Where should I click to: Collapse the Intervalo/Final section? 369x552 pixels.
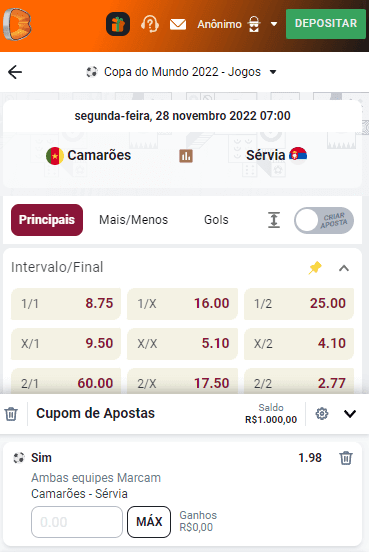coord(344,268)
